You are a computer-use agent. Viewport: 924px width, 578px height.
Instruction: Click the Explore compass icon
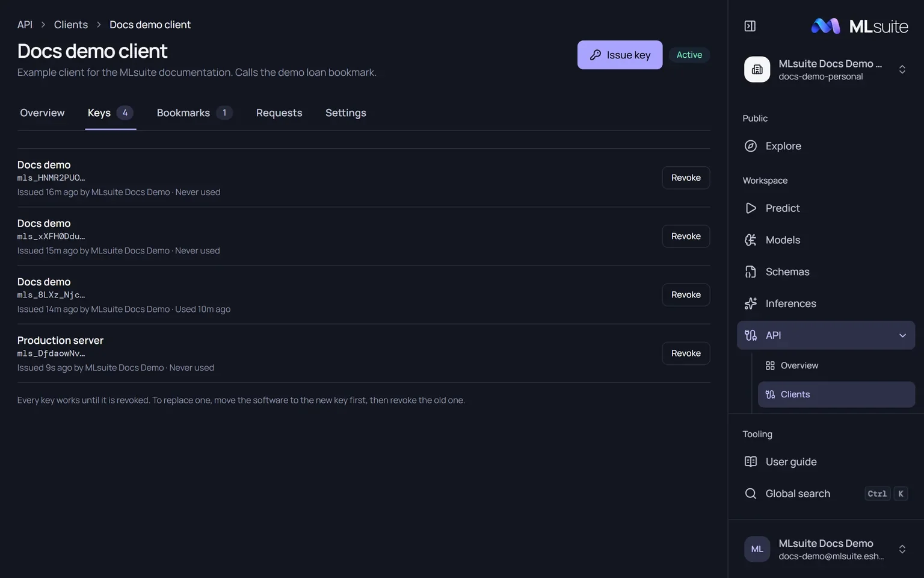click(751, 146)
